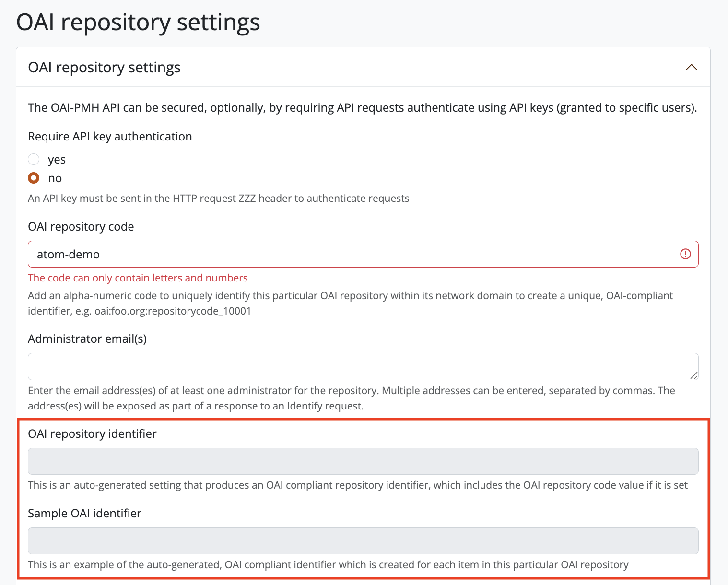Click the disabled OAI repository identifier field
The height and width of the screenshot is (585, 728).
(x=363, y=461)
